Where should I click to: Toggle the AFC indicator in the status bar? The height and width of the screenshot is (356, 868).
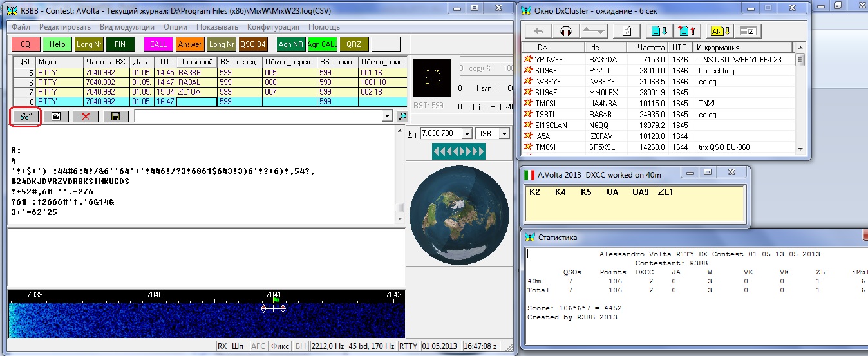click(258, 346)
